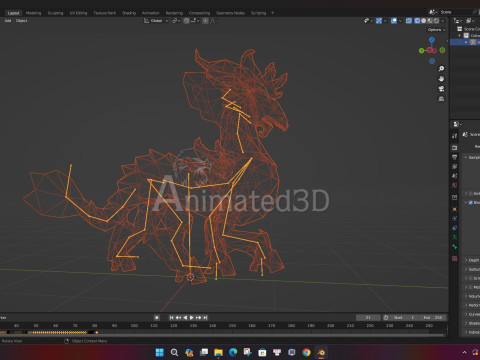Click the blue Z axis gizmo handle
The image size is (480, 360).
point(432,40)
